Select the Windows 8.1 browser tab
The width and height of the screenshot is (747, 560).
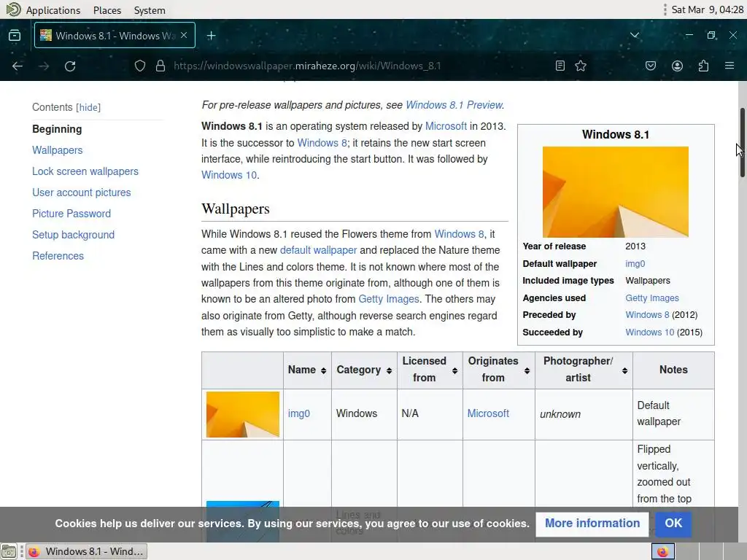click(115, 35)
